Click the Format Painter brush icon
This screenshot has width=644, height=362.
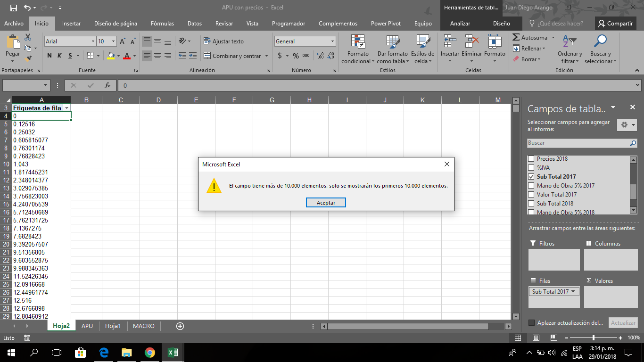point(28,59)
